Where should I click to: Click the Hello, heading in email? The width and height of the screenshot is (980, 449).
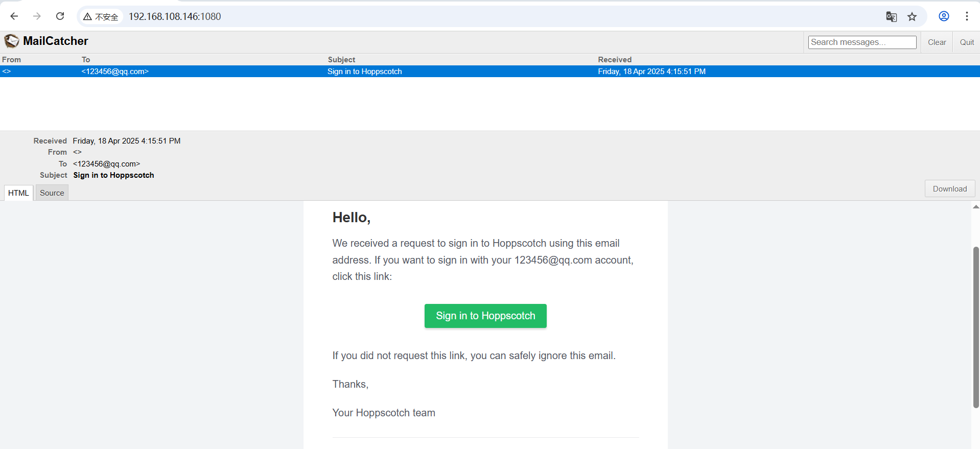point(352,218)
